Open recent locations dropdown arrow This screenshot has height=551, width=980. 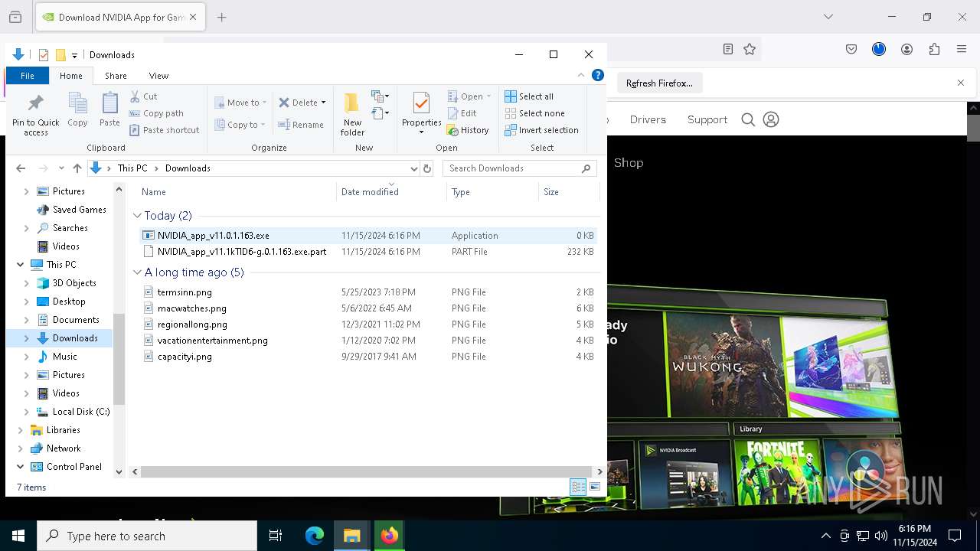click(61, 168)
